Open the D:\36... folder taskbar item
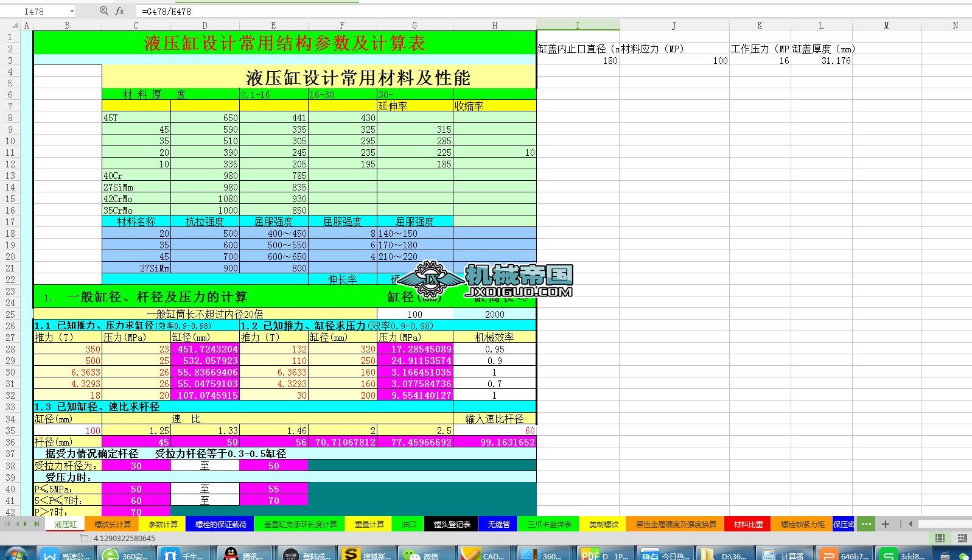Image resolution: width=972 pixels, height=560 pixels. click(724, 555)
